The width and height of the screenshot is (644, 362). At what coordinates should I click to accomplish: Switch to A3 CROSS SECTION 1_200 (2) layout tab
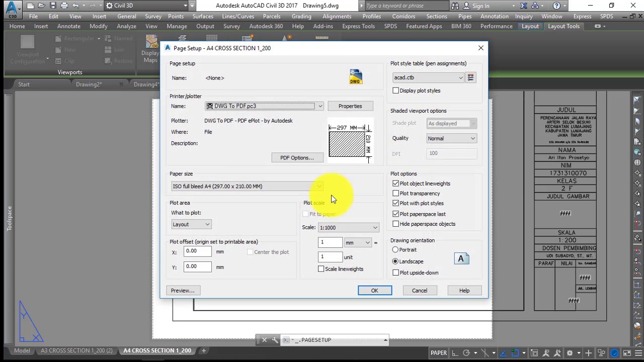point(76,350)
